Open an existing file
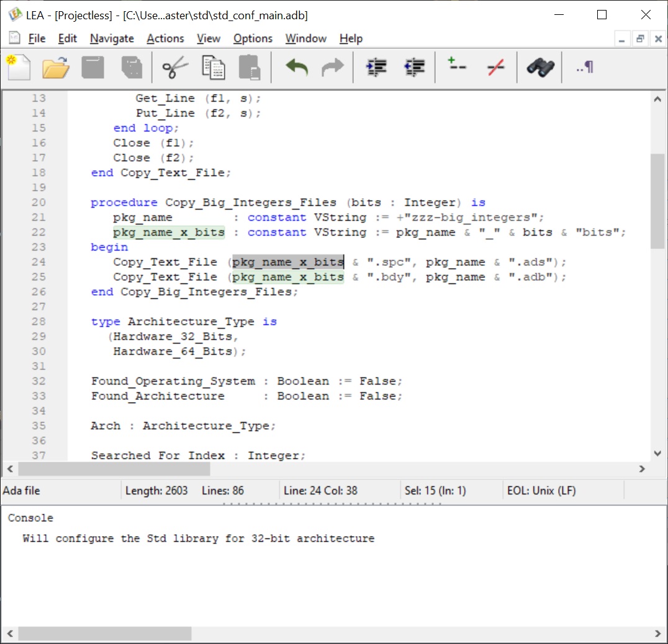The height and width of the screenshot is (644, 668). point(55,67)
